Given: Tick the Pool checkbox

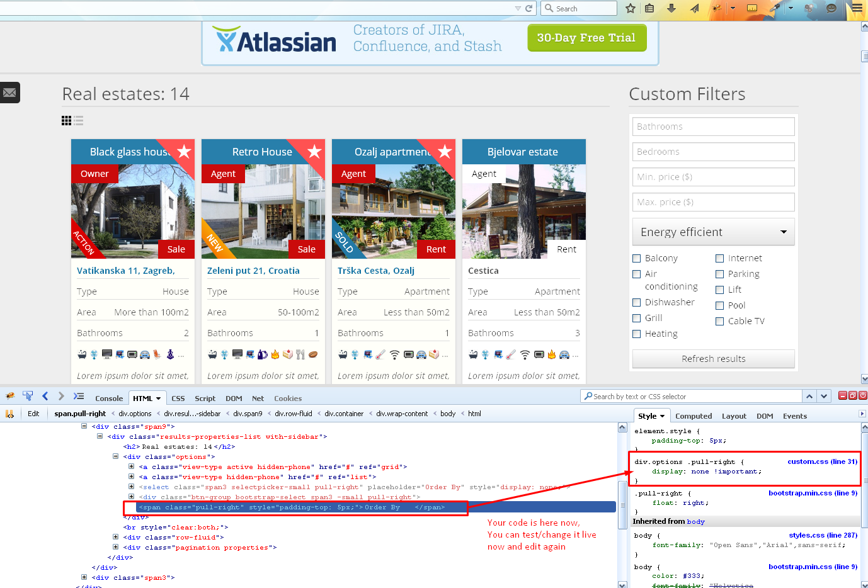Looking at the screenshot, I should (x=719, y=305).
